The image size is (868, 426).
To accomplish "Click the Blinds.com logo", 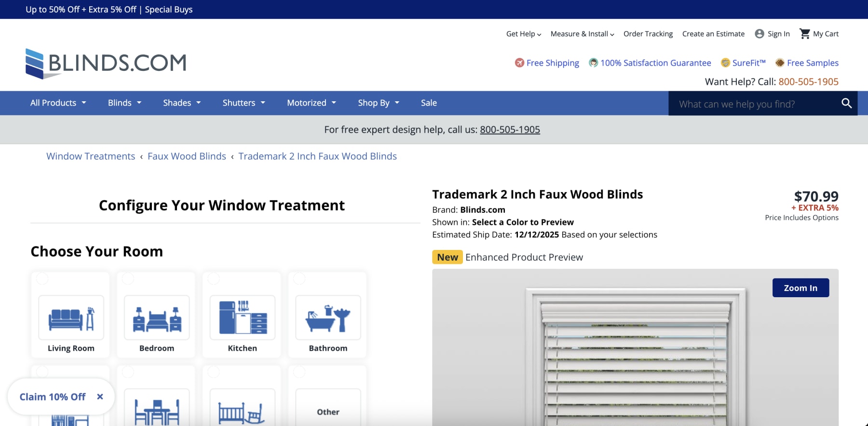I will (106, 63).
